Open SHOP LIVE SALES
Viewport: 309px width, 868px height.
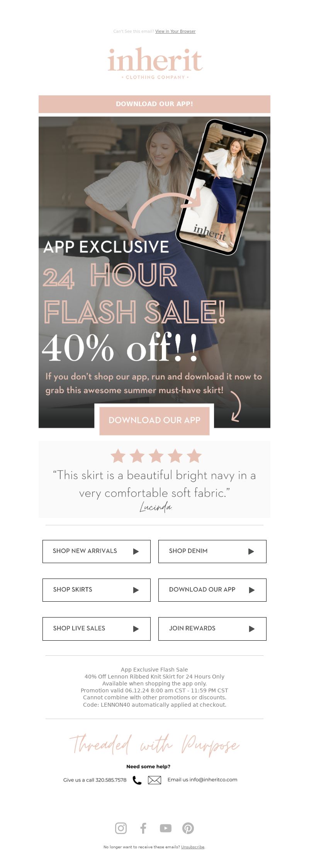pyautogui.click(x=97, y=629)
